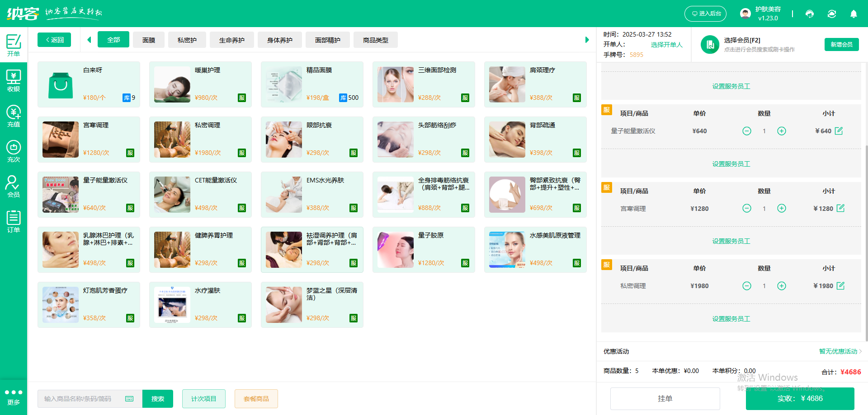Add 量子胶原 service card

tap(424, 250)
